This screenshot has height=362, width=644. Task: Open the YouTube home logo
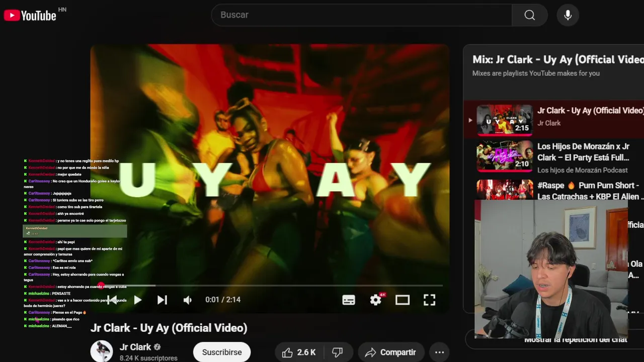(x=30, y=16)
